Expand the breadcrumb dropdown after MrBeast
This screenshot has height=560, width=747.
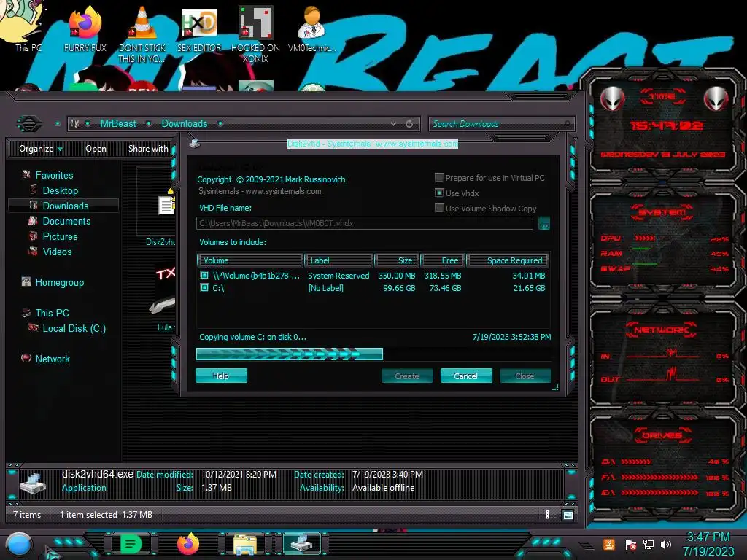pos(149,124)
